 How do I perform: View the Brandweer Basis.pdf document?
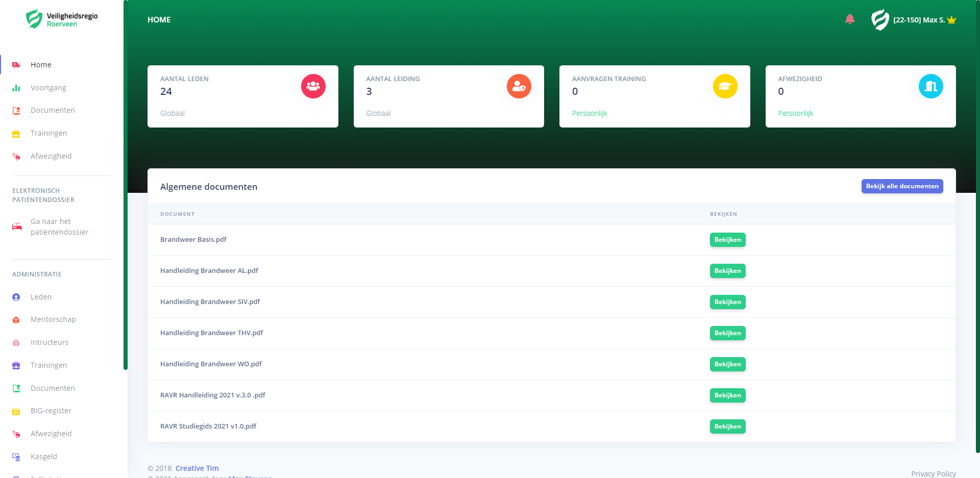(727, 240)
